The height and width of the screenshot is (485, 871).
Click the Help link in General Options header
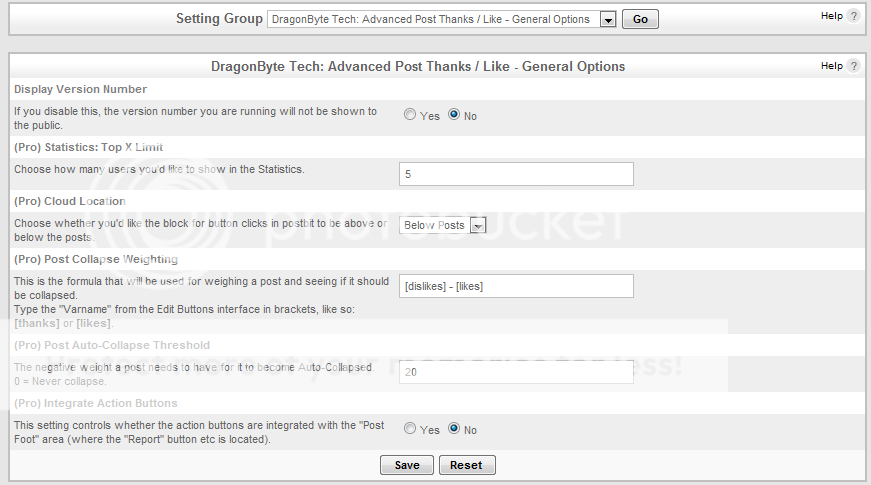pyautogui.click(x=832, y=66)
